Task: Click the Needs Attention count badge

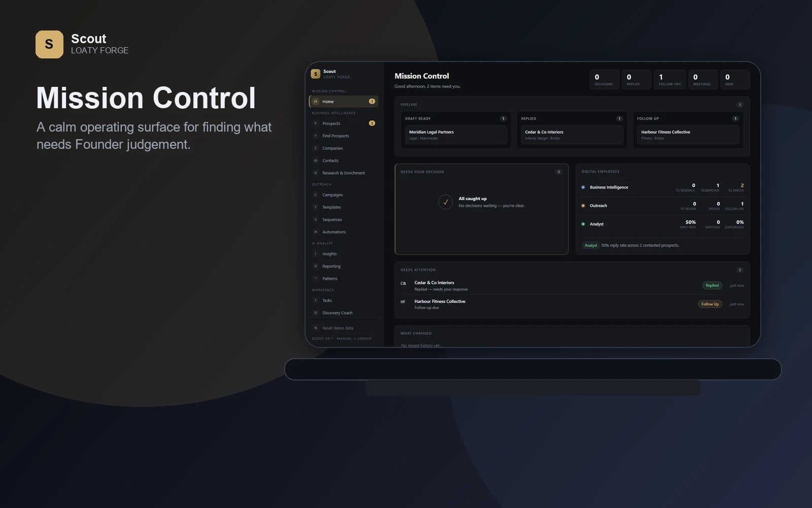Action: [740, 270]
